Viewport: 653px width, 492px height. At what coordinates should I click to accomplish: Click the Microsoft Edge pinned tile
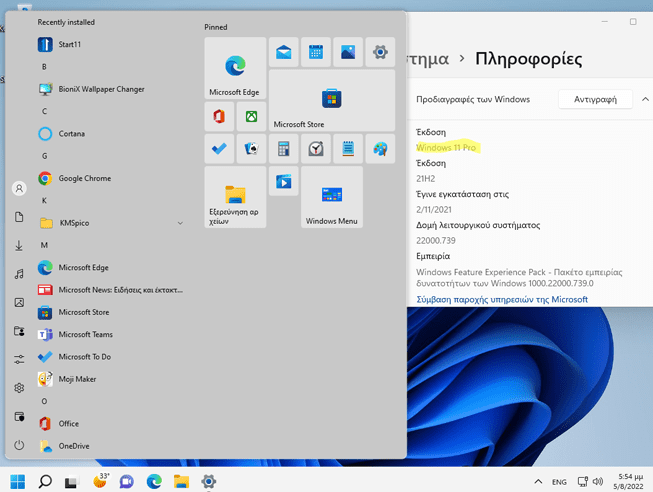point(235,68)
